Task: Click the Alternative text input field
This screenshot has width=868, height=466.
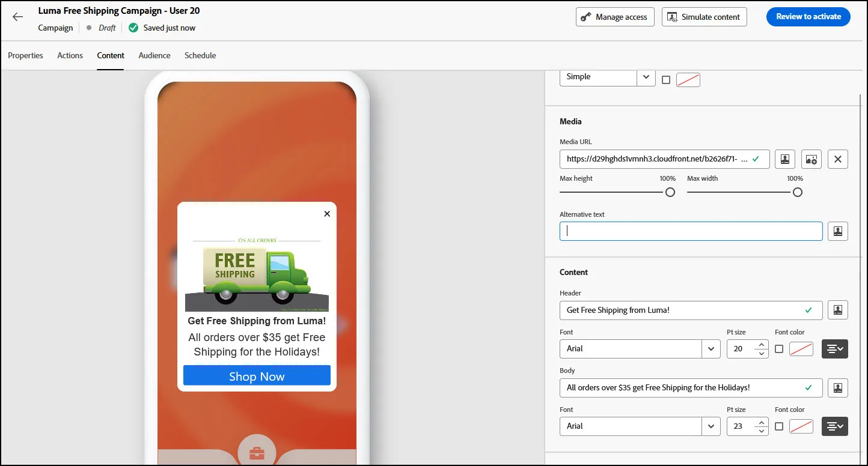Action: click(x=691, y=231)
